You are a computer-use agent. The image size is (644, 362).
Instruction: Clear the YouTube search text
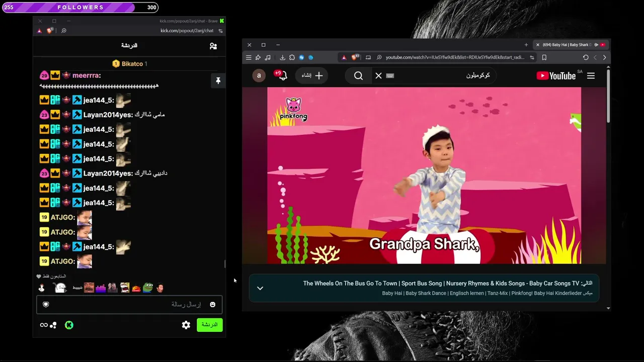(378, 75)
